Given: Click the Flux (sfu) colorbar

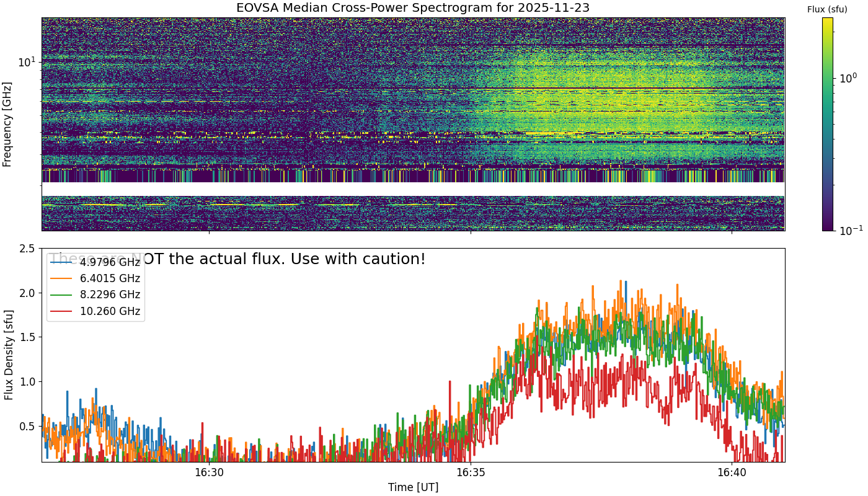Looking at the screenshot, I should [827, 124].
